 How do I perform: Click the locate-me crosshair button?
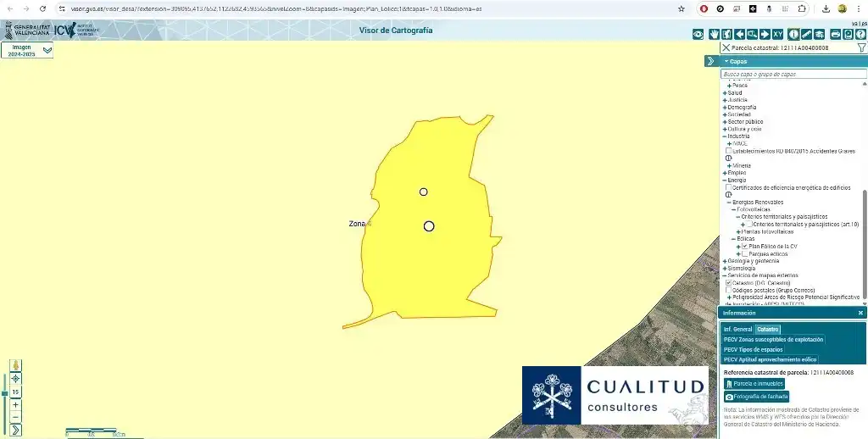15,379
